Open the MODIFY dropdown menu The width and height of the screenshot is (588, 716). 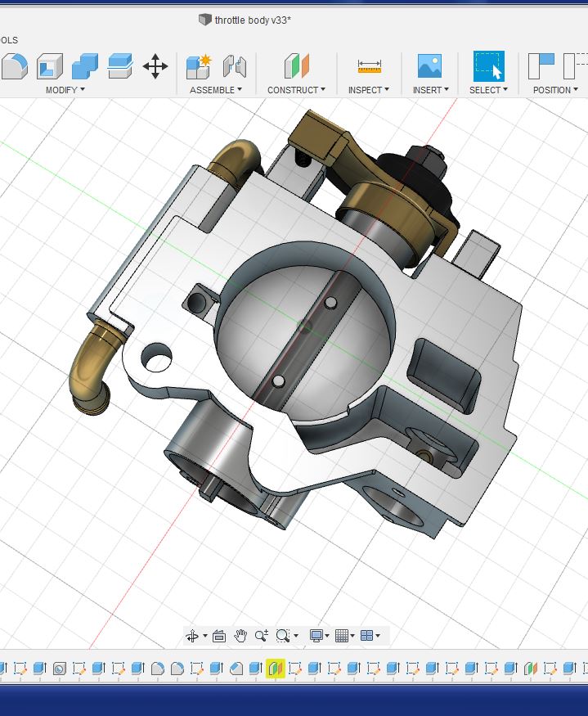(65, 90)
